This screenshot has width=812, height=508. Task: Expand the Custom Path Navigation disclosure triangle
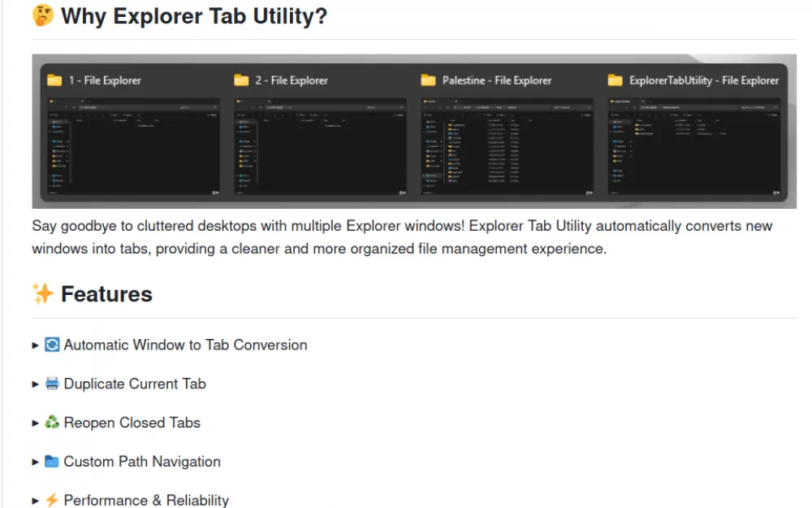35,462
